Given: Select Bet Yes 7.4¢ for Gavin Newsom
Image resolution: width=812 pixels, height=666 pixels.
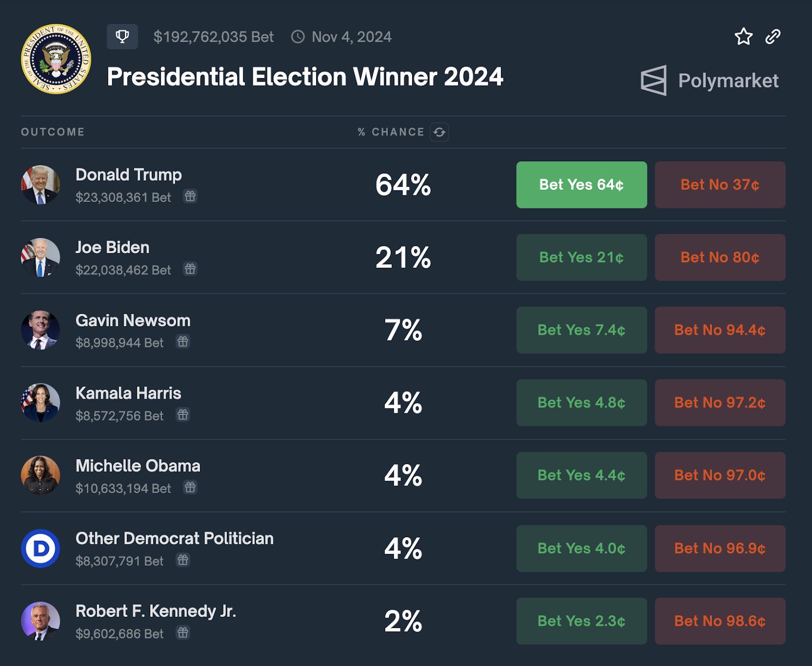Looking at the screenshot, I should 582,330.
